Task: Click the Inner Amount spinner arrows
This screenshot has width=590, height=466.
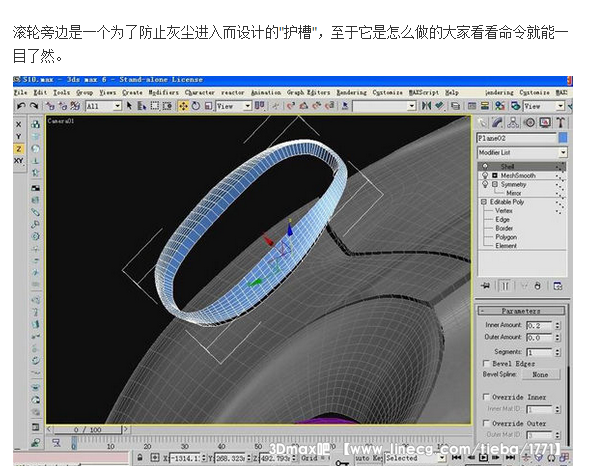Action: (x=558, y=325)
